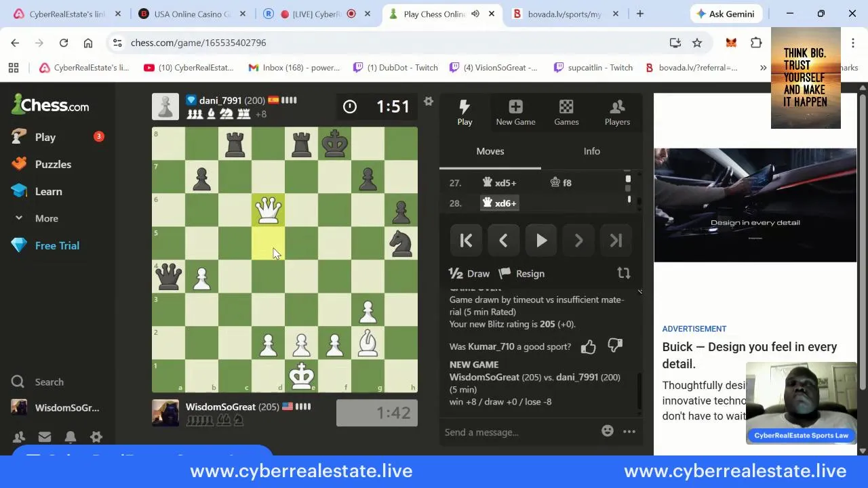Expand hidden bookmarks chevron
The image size is (868, 488).
pyautogui.click(x=763, y=67)
